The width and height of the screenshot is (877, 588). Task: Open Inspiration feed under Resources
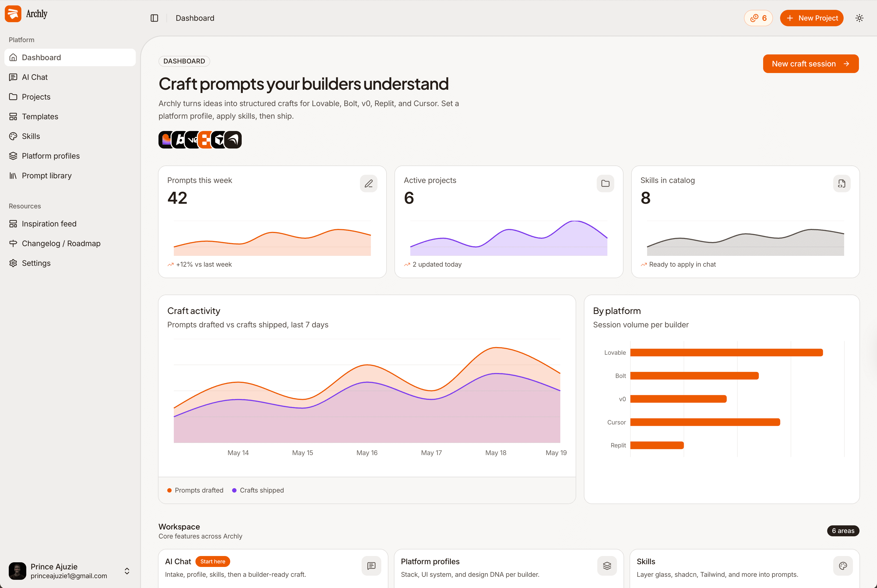tap(70, 224)
